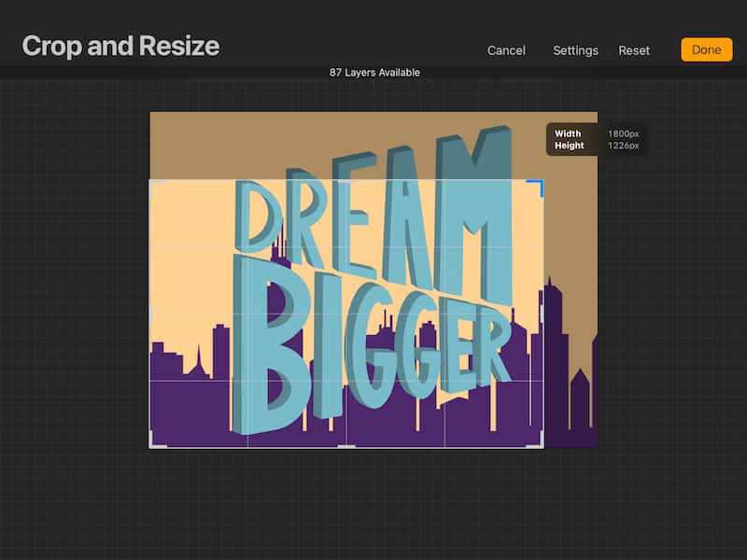Click the Width label

click(568, 133)
